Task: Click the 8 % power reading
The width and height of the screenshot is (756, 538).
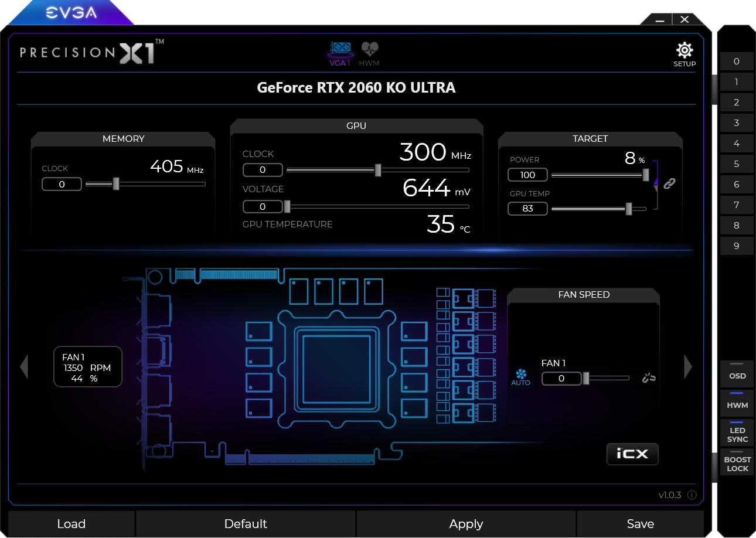Action: (x=635, y=158)
